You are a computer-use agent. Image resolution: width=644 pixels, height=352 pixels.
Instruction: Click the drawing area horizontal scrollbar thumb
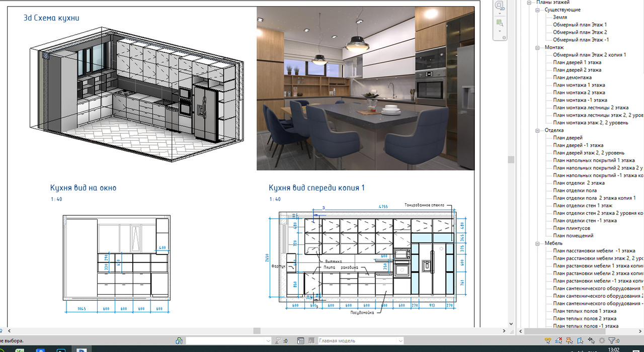pos(257,331)
